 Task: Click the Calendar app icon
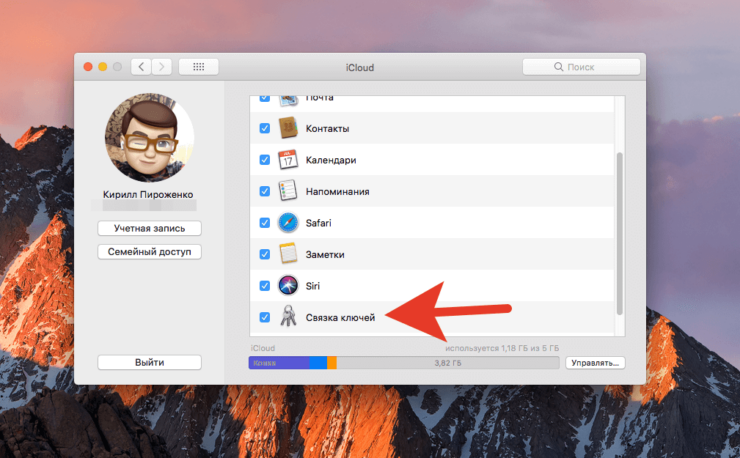tap(288, 160)
